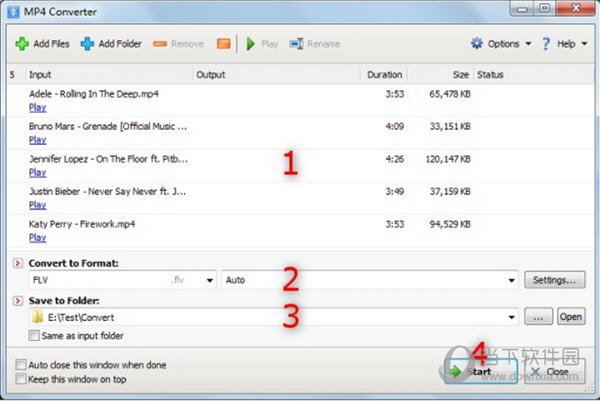
Task: Play the Justin Bieber - Never Say Never file
Action: (x=38, y=205)
